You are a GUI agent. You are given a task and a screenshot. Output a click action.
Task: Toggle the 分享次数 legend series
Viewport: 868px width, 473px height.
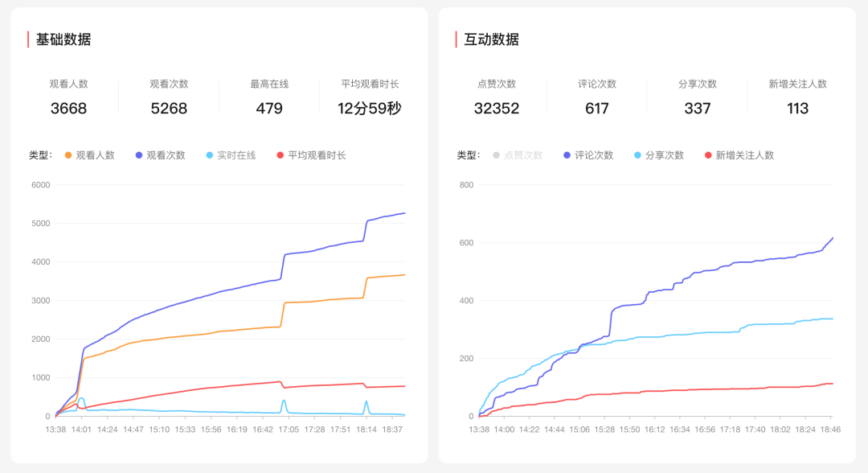659,155
